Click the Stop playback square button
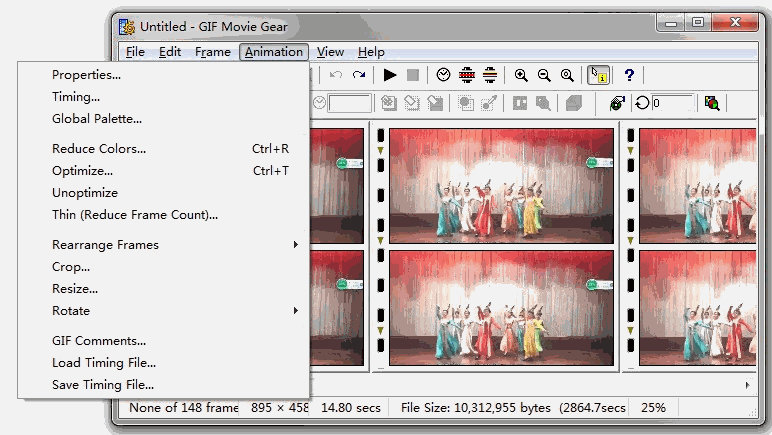 (413, 75)
